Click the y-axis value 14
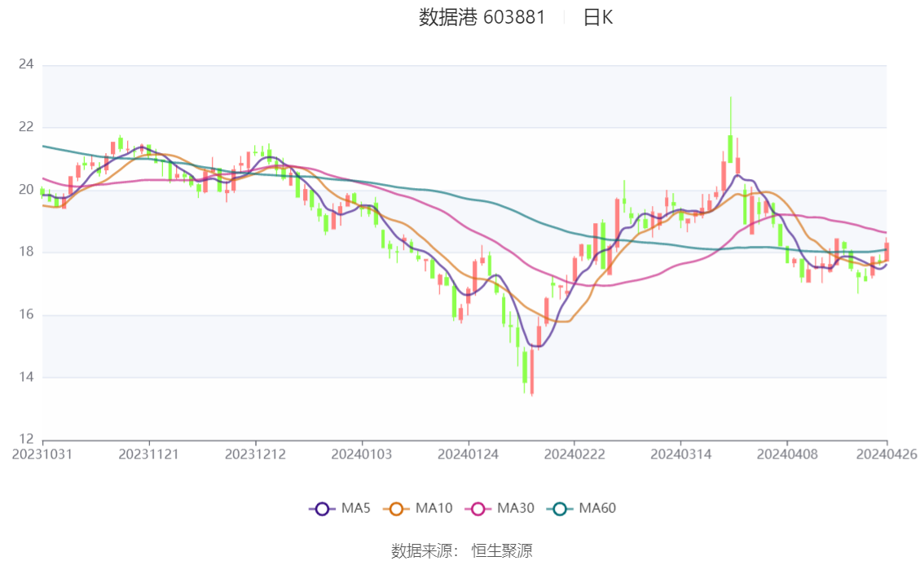Screen dimensions: 924x561 click(26, 377)
